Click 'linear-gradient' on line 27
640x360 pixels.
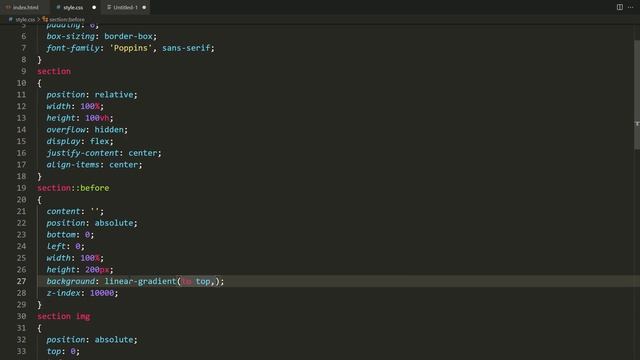click(140, 281)
